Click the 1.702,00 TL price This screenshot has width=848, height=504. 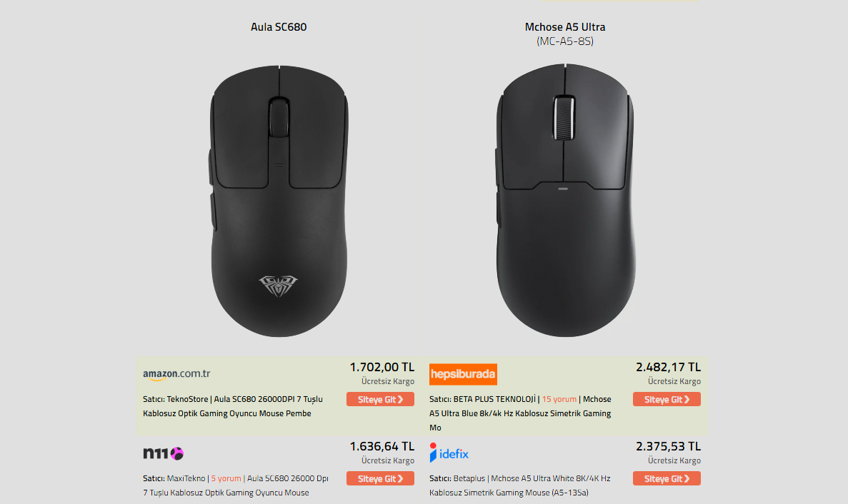(x=381, y=367)
